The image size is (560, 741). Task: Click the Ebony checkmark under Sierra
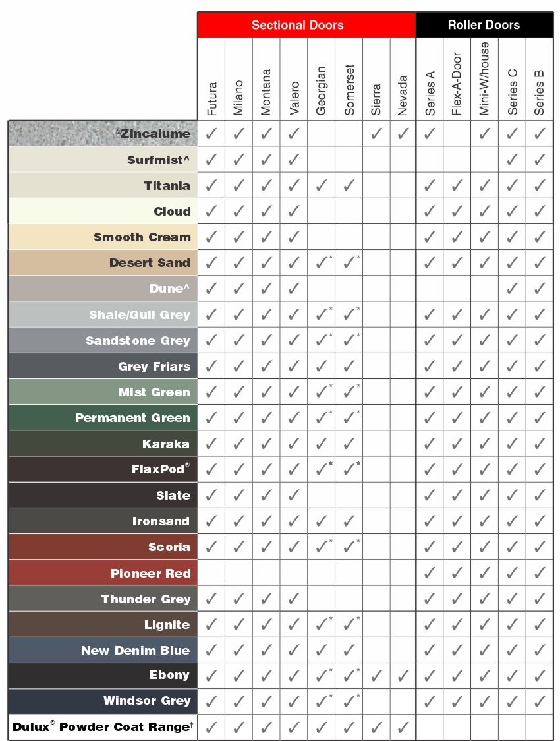376,676
